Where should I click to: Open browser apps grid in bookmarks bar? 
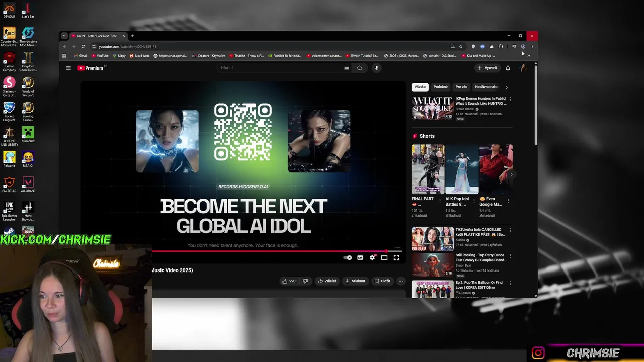point(64,56)
